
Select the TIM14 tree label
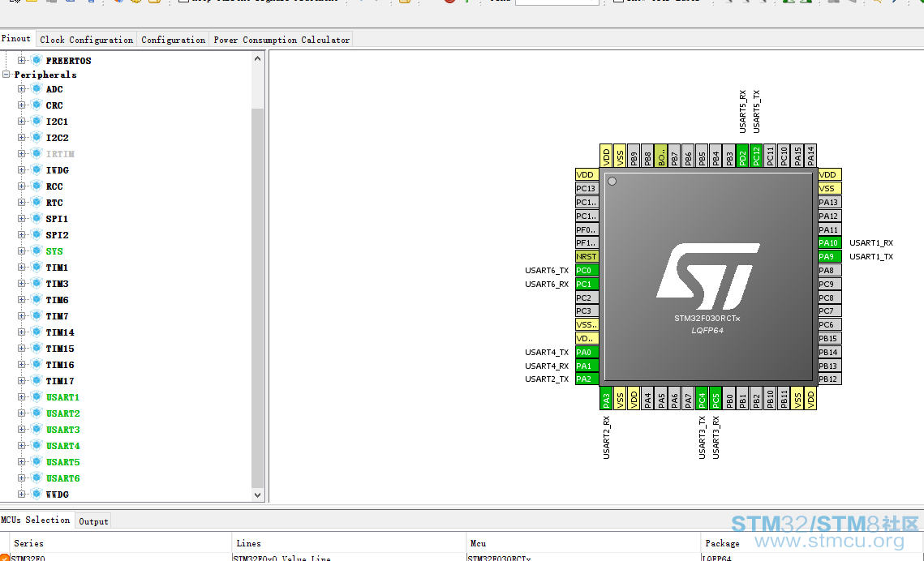[x=60, y=332]
